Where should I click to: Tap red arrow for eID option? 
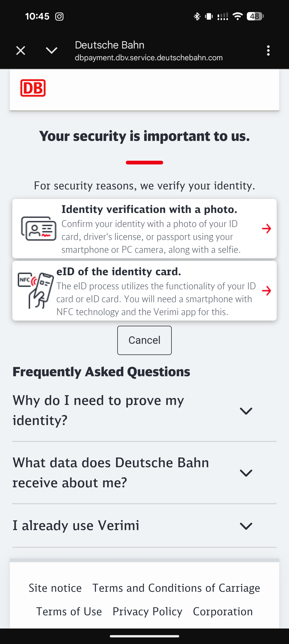point(266,291)
